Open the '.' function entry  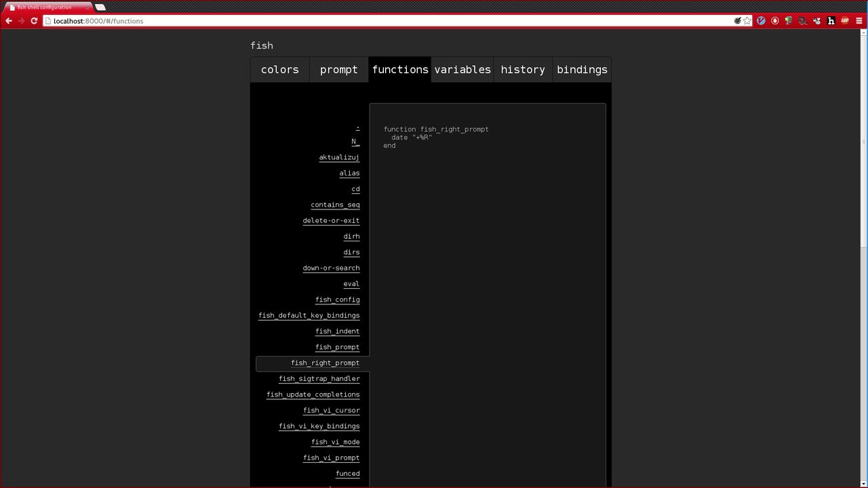(x=357, y=126)
